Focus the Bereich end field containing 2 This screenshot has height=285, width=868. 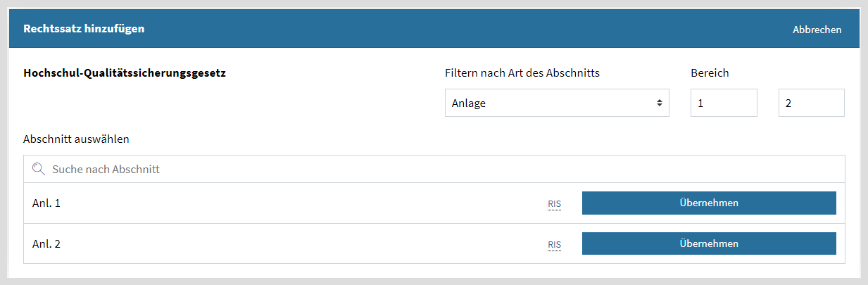coord(812,103)
